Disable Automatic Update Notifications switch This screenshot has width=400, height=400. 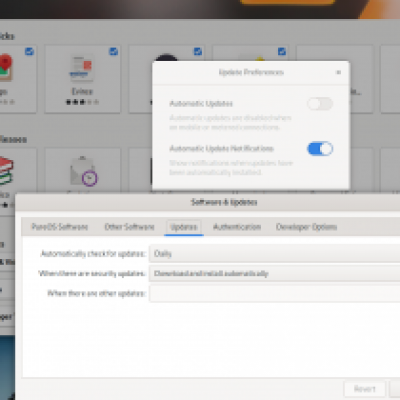pos(320,149)
